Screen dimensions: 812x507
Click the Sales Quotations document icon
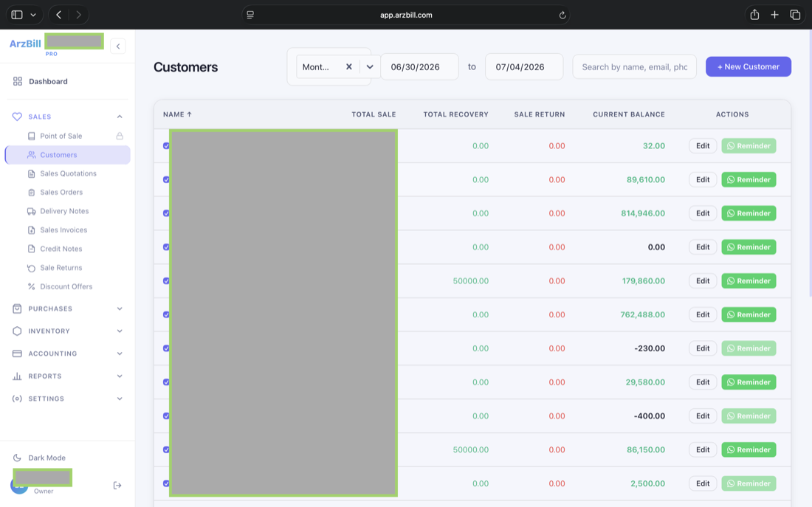point(32,173)
